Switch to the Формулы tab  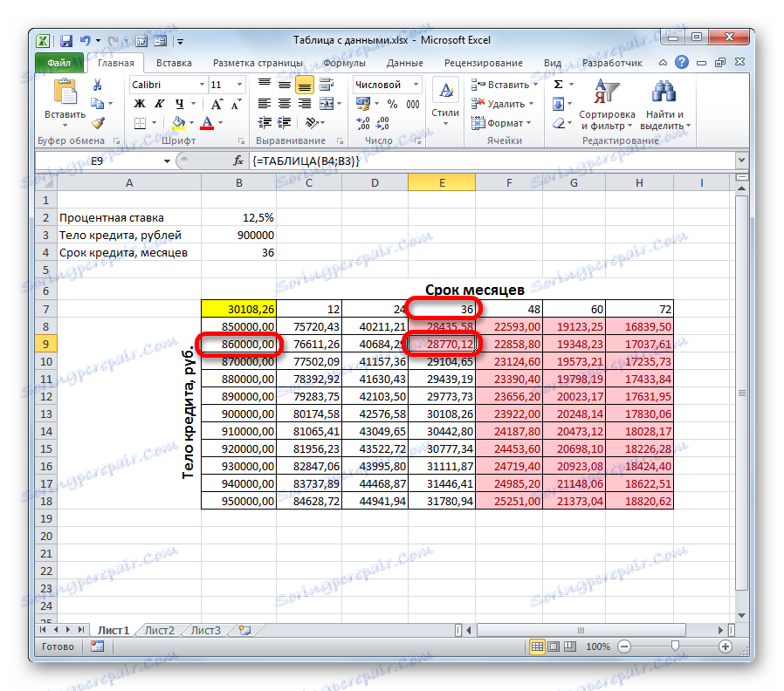tap(344, 63)
